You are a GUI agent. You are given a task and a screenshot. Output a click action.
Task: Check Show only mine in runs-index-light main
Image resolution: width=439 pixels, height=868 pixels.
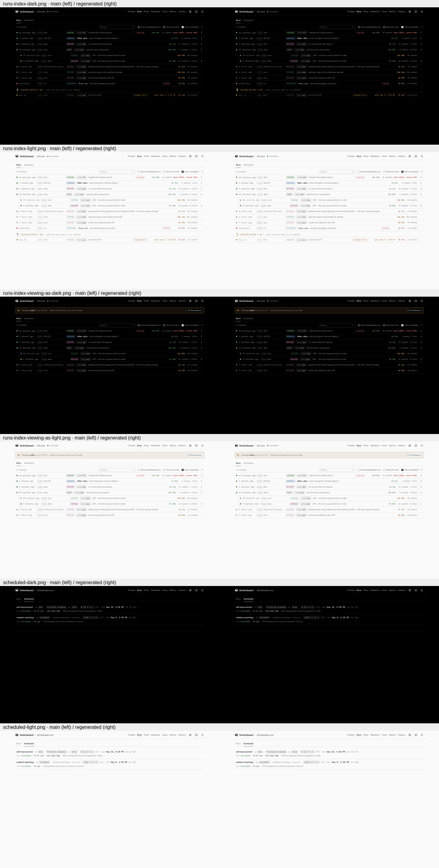164,172
